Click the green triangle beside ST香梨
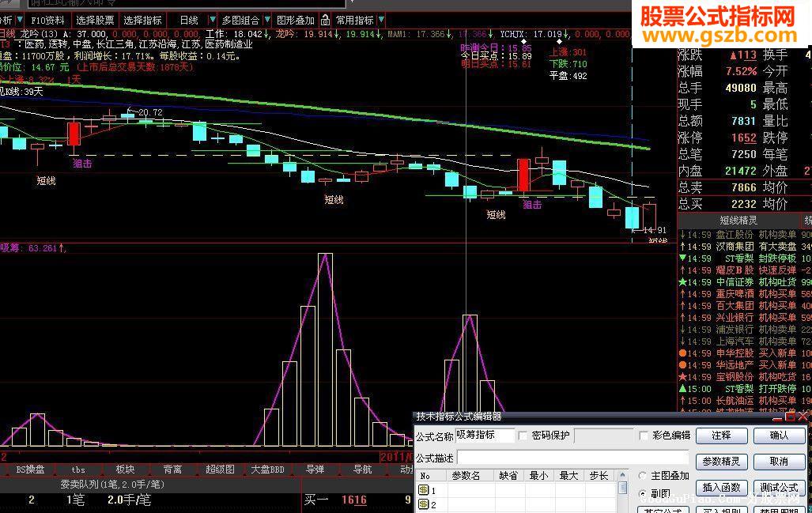The width and height of the screenshot is (812, 513). [x=682, y=257]
